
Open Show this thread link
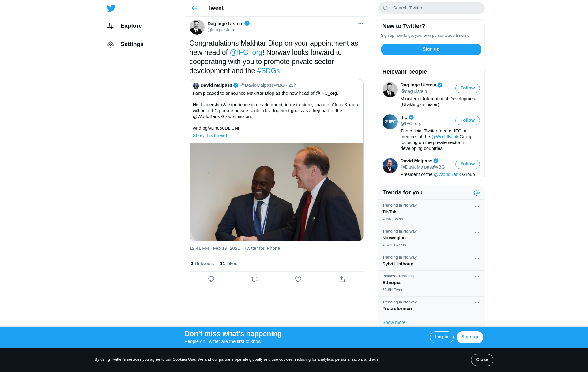210,135
